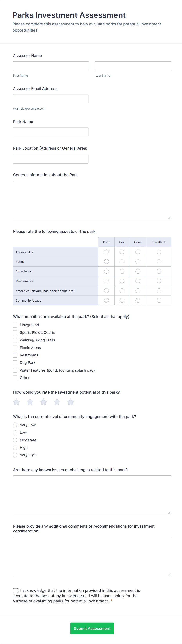The width and height of the screenshot is (182, 644).
Task: Click the Park Name text box
Action: point(50,132)
